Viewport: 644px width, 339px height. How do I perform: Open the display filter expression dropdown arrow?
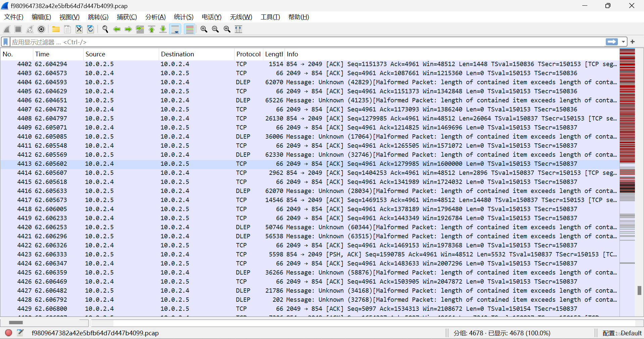[x=624, y=42]
